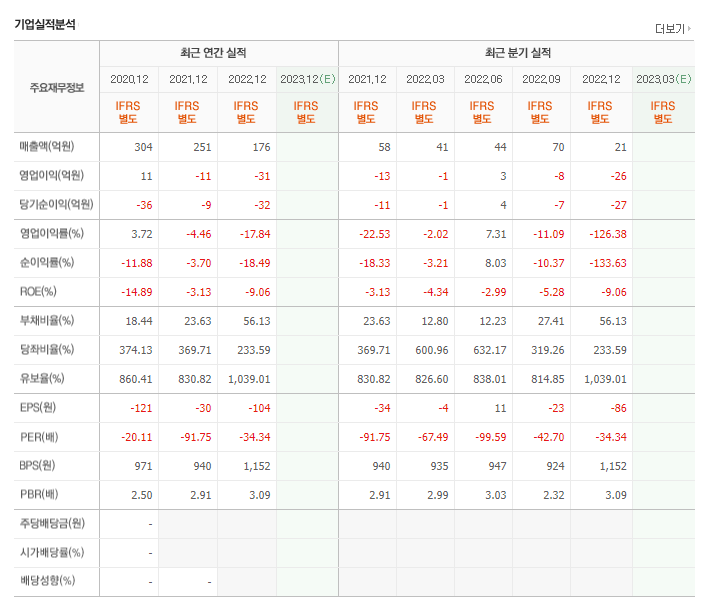Click the 최근 분기 실적 header
Image resolution: width=707 pixels, height=605 pixels.
[x=518, y=53]
